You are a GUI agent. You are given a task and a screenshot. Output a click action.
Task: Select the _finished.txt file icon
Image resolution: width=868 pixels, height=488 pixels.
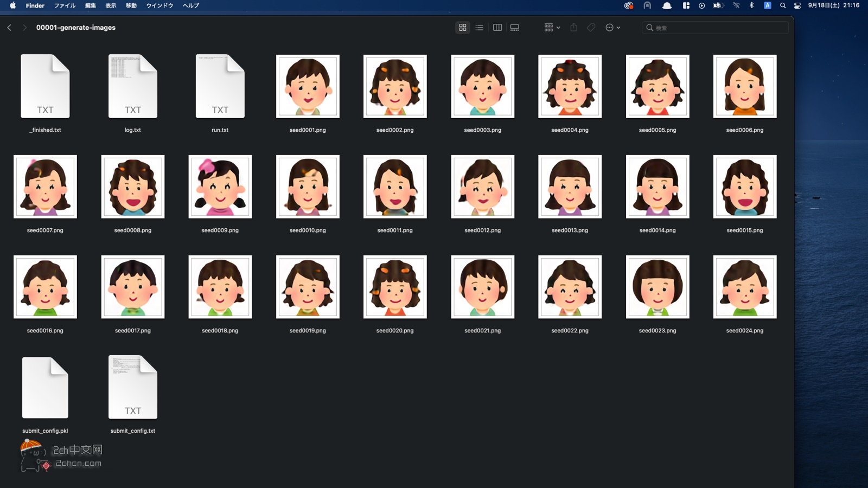point(45,86)
